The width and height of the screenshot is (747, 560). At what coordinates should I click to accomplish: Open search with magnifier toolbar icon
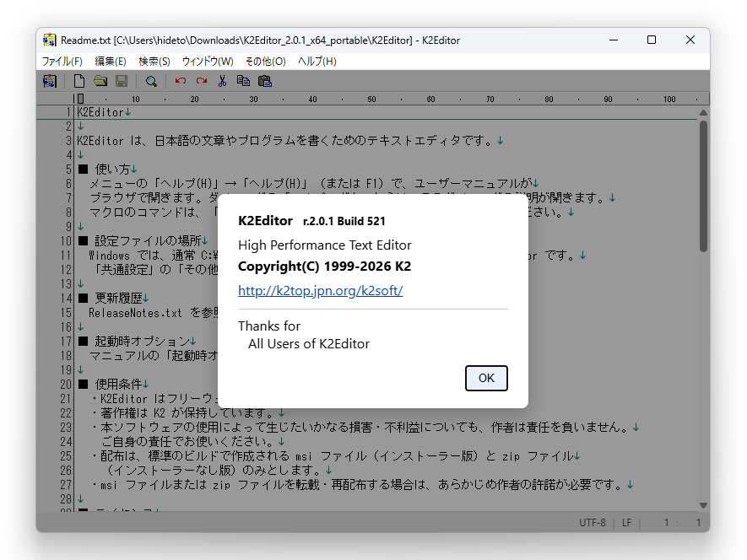click(x=151, y=82)
